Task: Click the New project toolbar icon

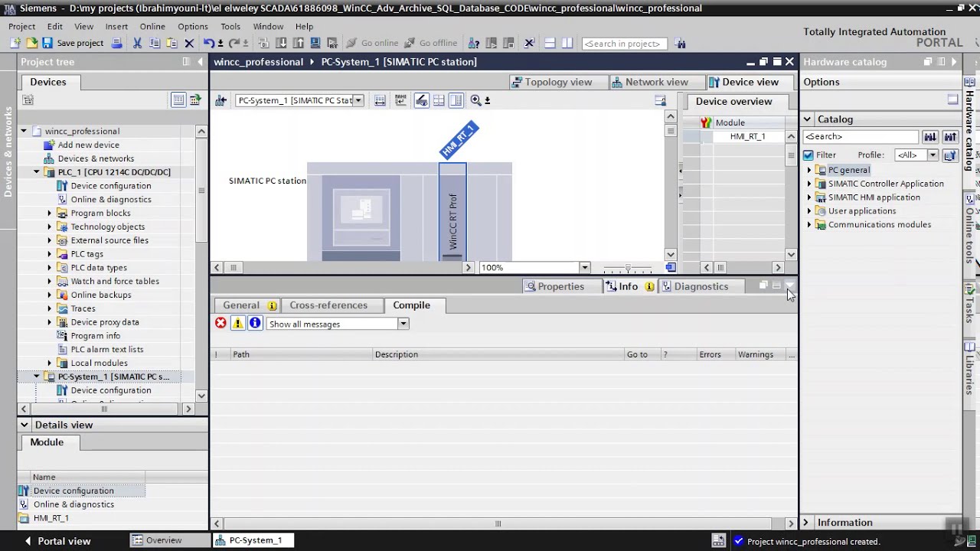Action: coord(16,44)
